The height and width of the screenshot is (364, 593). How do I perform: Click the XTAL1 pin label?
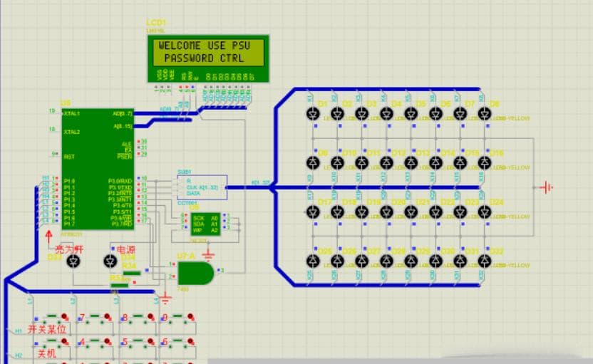pyautogui.click(x=72, y=113)
